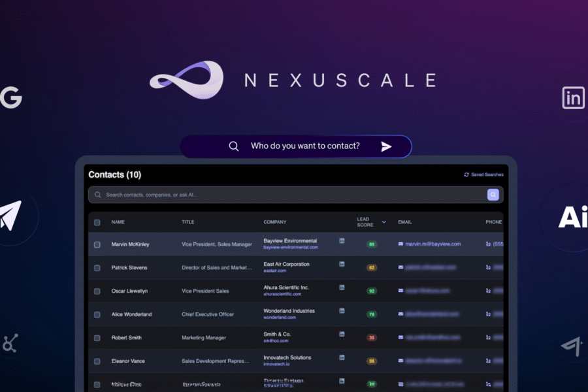Click the paper plane icon on left side
Viewport: 588px width, 392px height.
pyautogui.click(x=11, y=216)
